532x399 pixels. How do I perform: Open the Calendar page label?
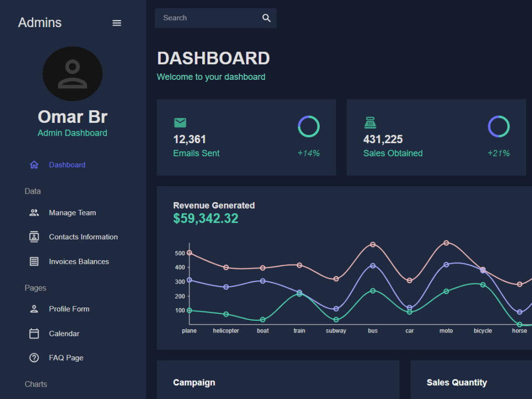tap(64, 334)
